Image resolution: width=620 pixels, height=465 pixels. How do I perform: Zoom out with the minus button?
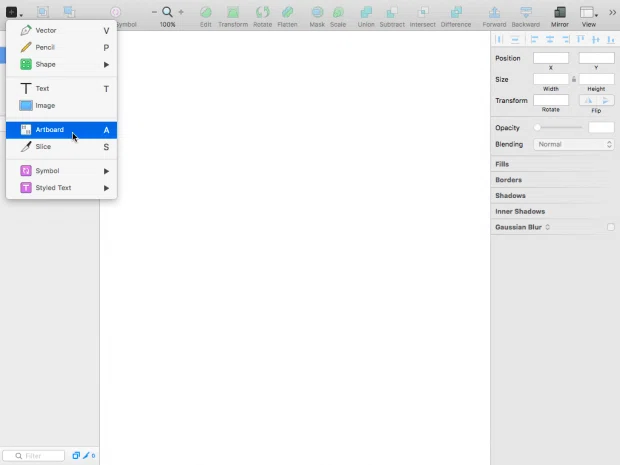pos(154,12)
